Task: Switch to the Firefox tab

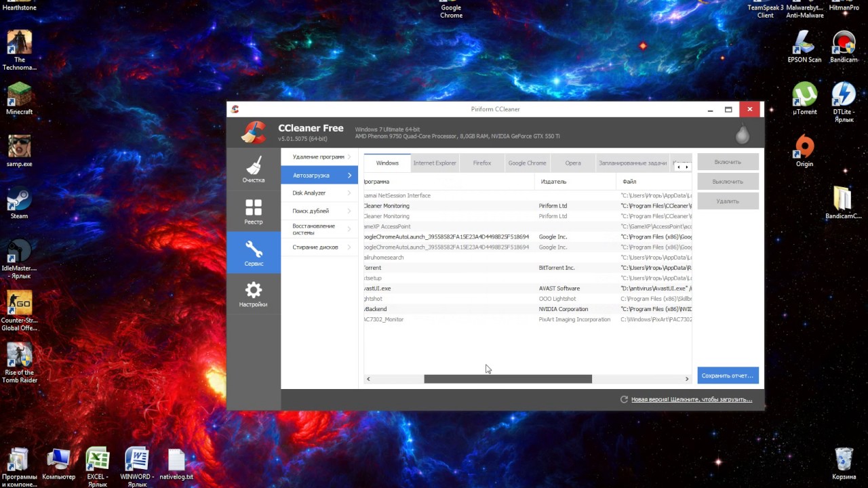Action: (481, 163)
